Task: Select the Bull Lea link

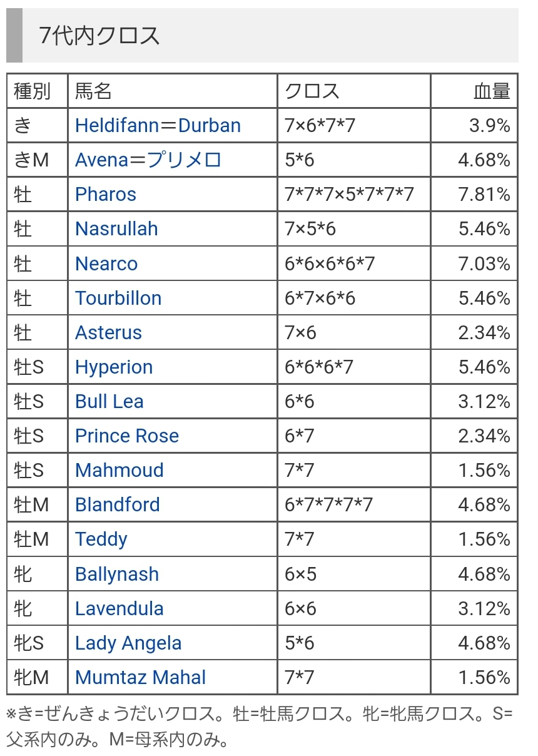Action: pos(109,401)
